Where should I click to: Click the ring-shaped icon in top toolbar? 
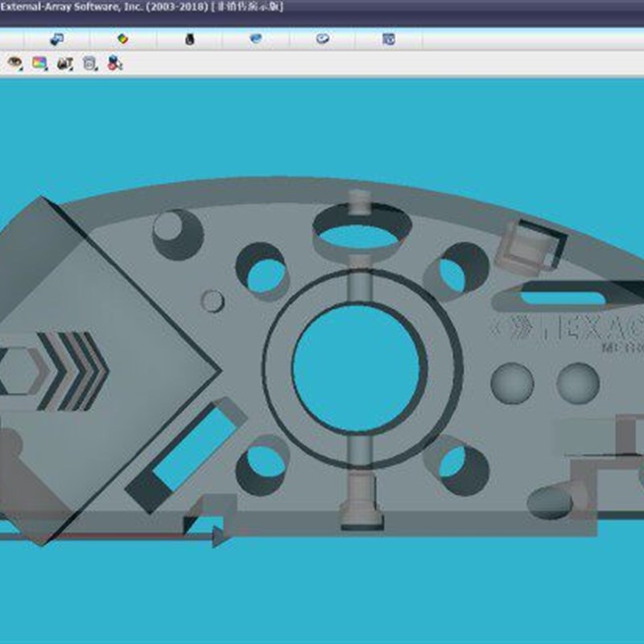pyautogui.click(x=323, y=39)
